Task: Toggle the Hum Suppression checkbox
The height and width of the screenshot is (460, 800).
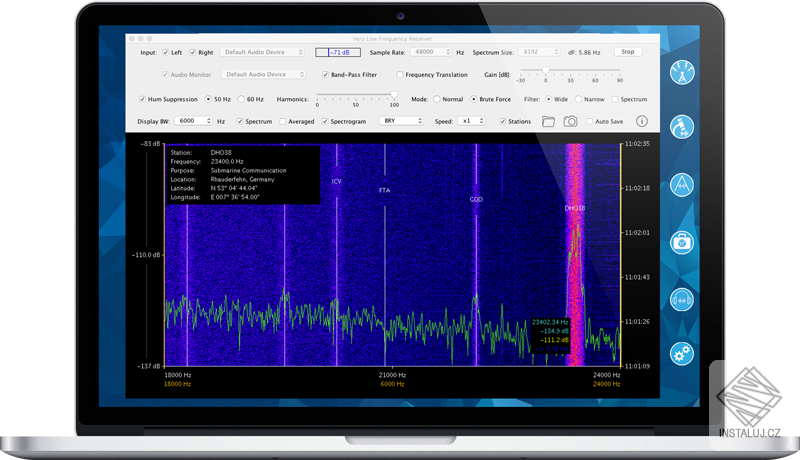Action: point(142,99)
